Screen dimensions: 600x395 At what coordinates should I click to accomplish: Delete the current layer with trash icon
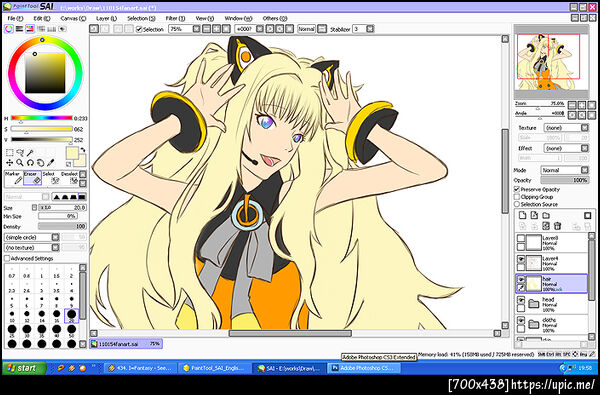point(558,226)
